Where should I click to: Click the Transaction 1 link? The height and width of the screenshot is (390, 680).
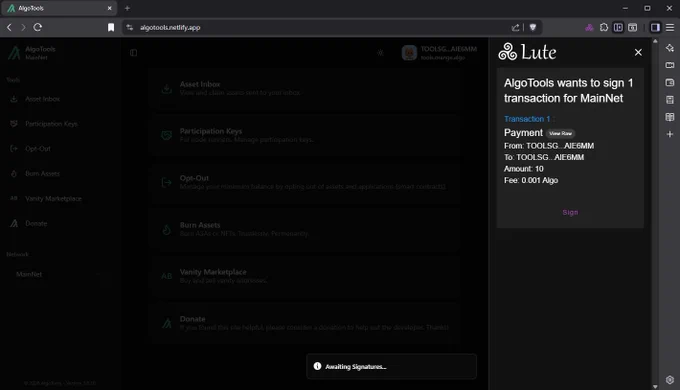[x=527, y=119]
